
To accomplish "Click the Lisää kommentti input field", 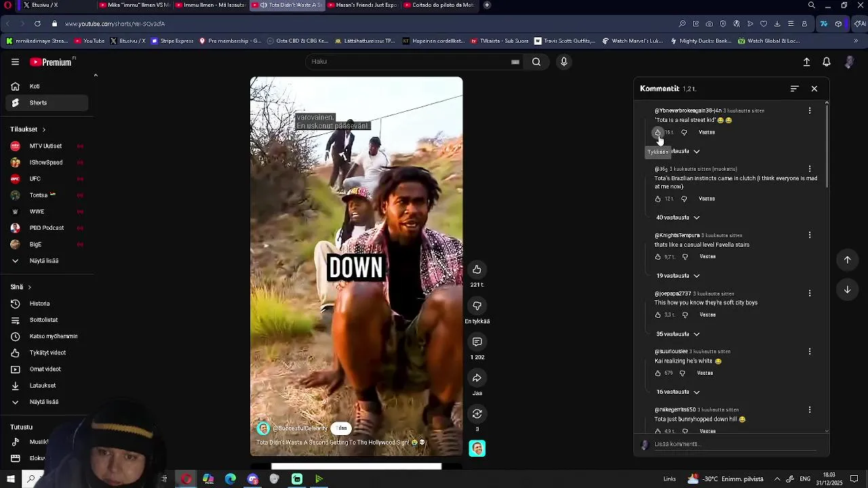I will click(x=736, y=445).
